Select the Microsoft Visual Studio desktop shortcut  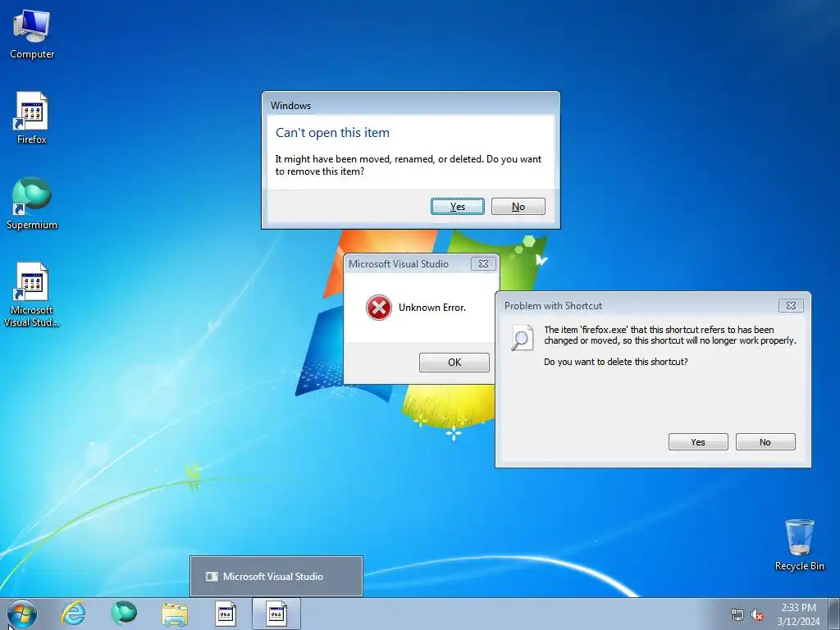click(32, 294)
